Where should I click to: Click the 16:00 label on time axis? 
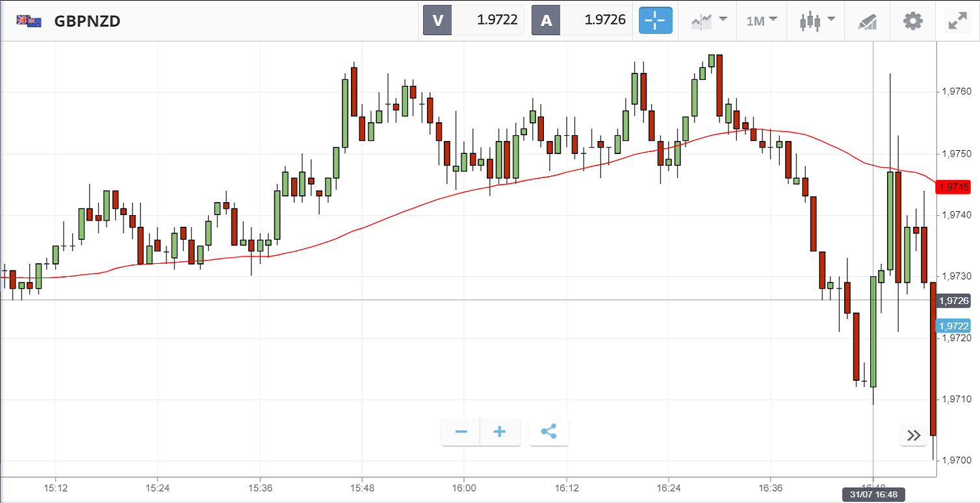coord(463,487)
